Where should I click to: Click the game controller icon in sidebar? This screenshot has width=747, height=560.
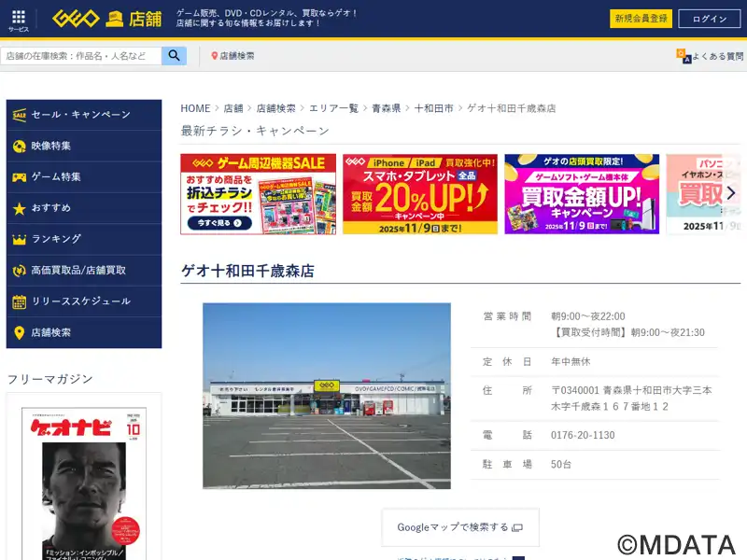point(19,177)
